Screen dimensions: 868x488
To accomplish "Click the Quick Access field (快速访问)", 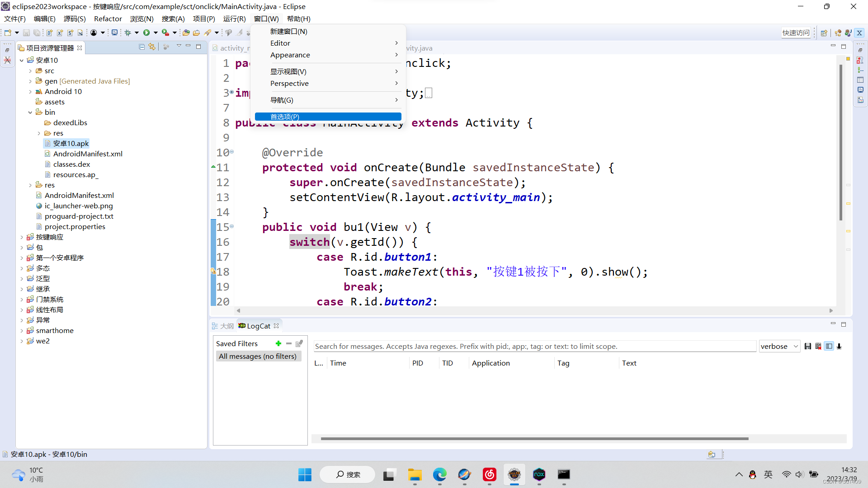I will coord(796,33).
